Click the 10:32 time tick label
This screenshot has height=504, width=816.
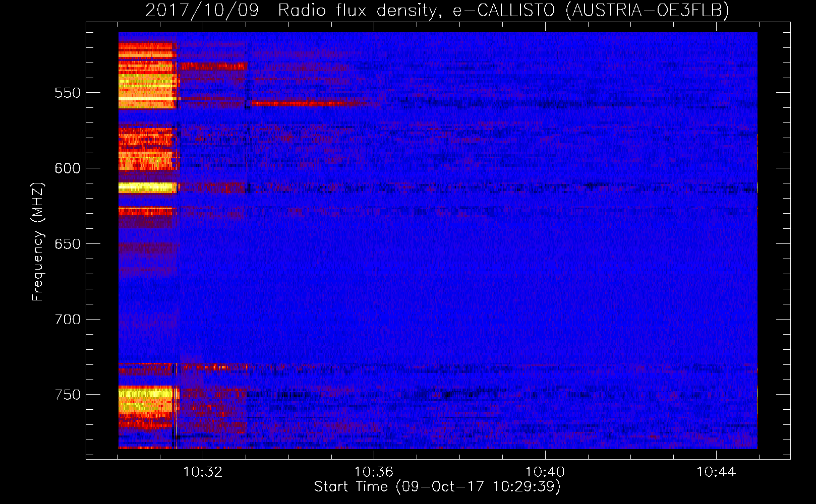(203, 472)
